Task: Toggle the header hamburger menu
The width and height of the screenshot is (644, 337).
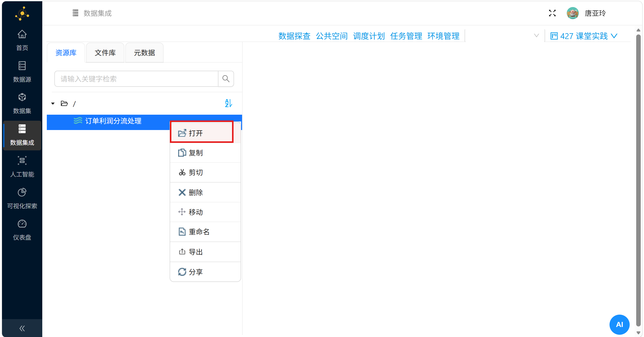Action: [75, 13]
